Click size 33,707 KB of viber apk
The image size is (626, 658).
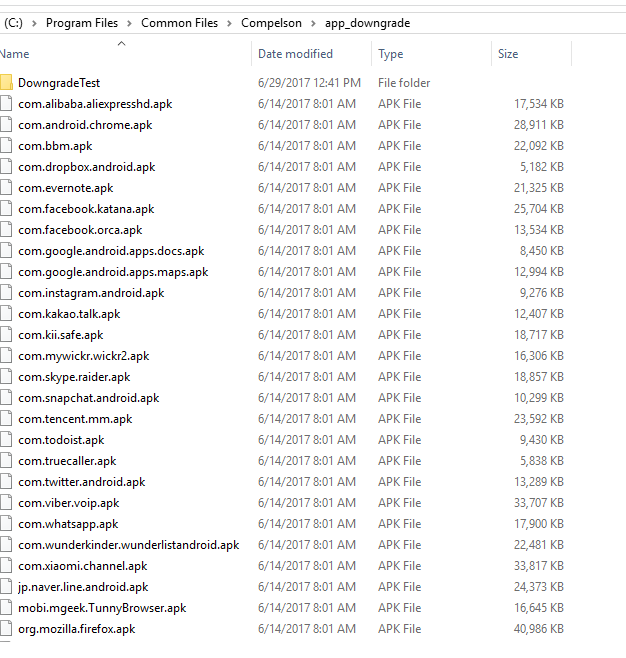coord(539,503)
